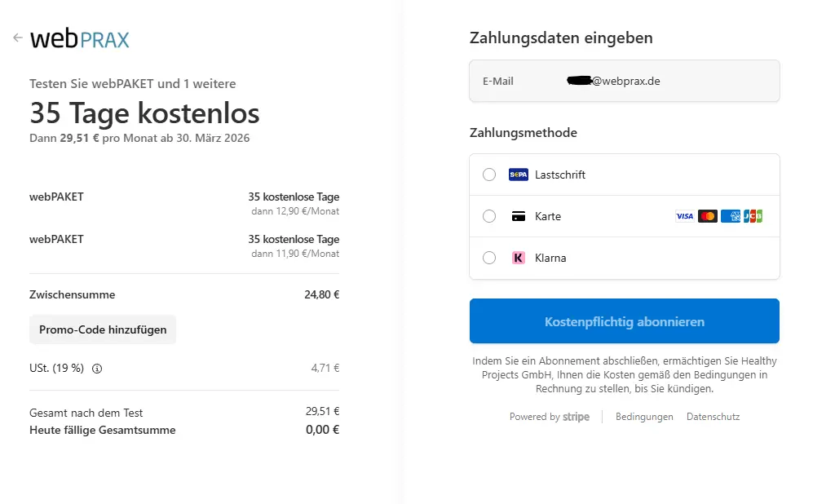The height and width of the screenshot is (504, 835).
Task: Click the E-Mail field
Action: pyautogui.click(x=624, y=82)
